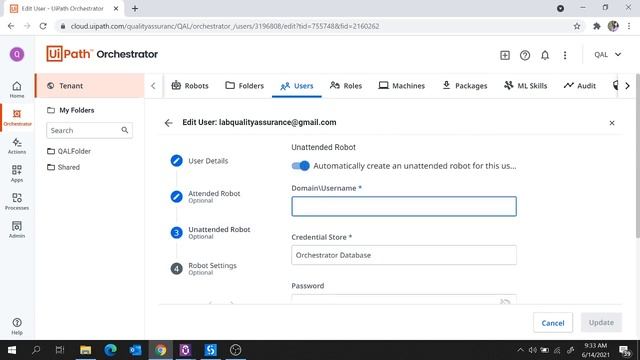Open Windows Start menu

pyautogui.click(x=12, y=350)
